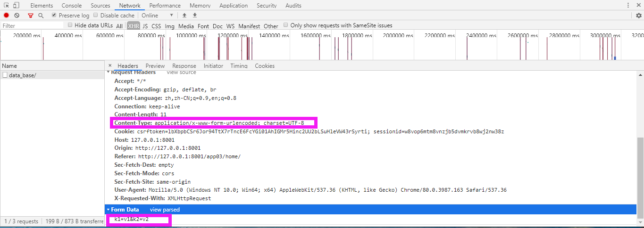Show the Preview detail tab

tap(155, 65)
